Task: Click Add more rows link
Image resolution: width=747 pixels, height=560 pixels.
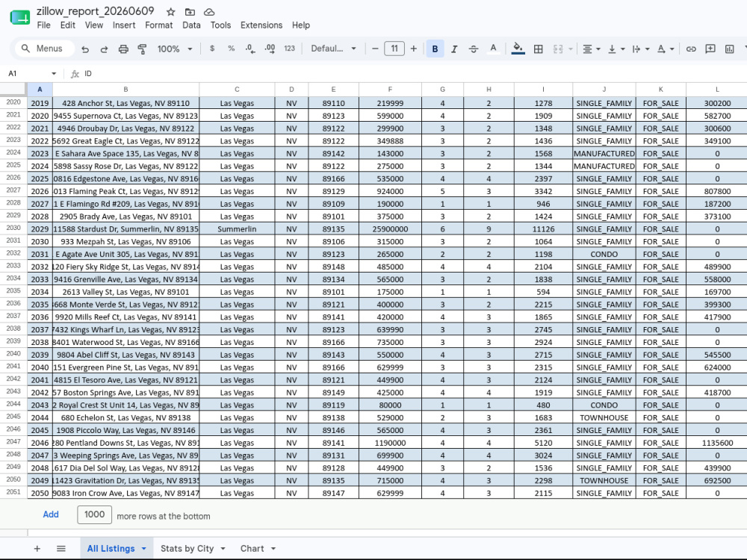Action: tap(51, 514)
